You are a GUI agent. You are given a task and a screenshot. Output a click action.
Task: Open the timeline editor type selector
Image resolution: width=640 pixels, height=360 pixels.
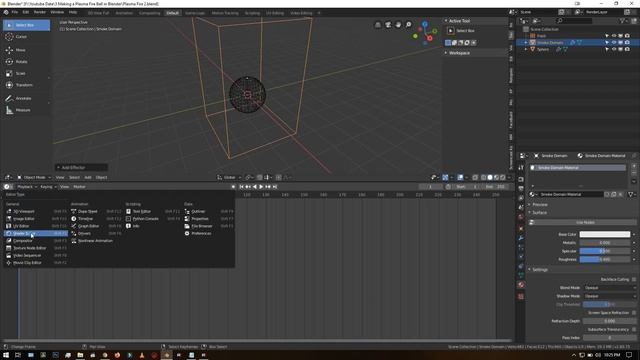pyautogui.click(x=8, y=187)
